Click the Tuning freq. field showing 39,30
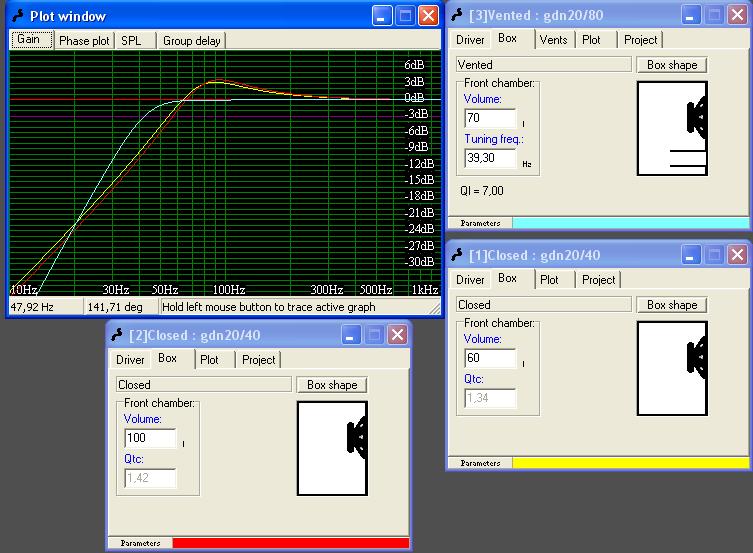753x553 pixels. 490,158
